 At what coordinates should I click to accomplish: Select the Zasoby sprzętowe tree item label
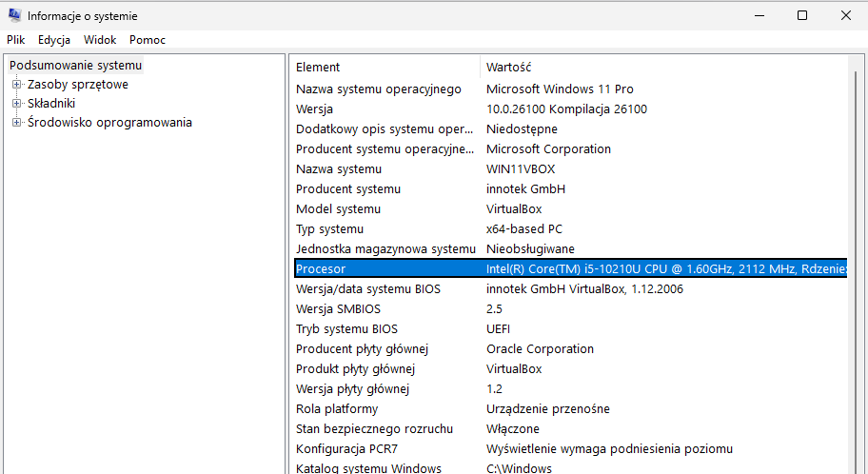(78, 85)
